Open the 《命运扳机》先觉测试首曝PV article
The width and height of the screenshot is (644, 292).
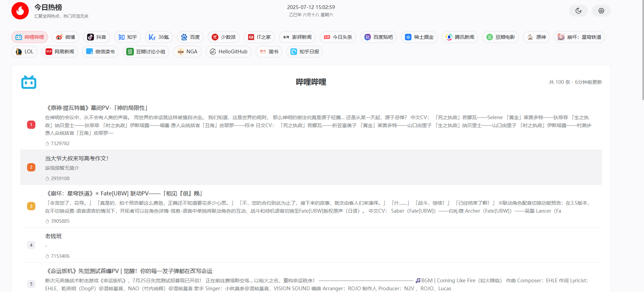coord(129,271)
